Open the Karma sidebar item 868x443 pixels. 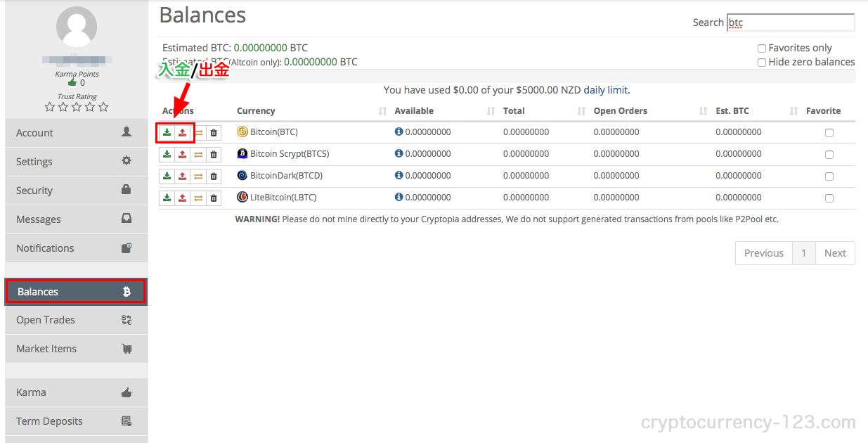coord(76,392)
